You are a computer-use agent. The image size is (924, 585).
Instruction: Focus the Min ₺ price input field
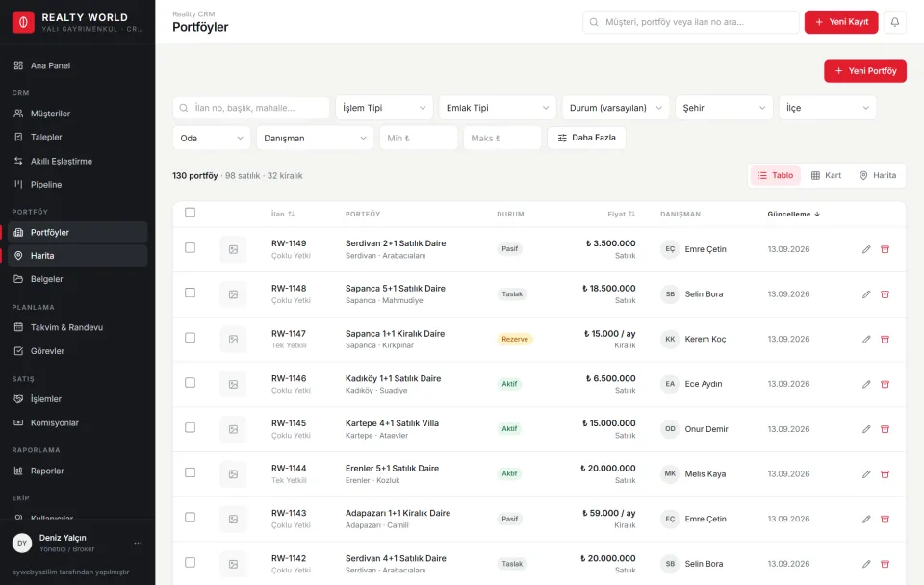coord(419,138)
